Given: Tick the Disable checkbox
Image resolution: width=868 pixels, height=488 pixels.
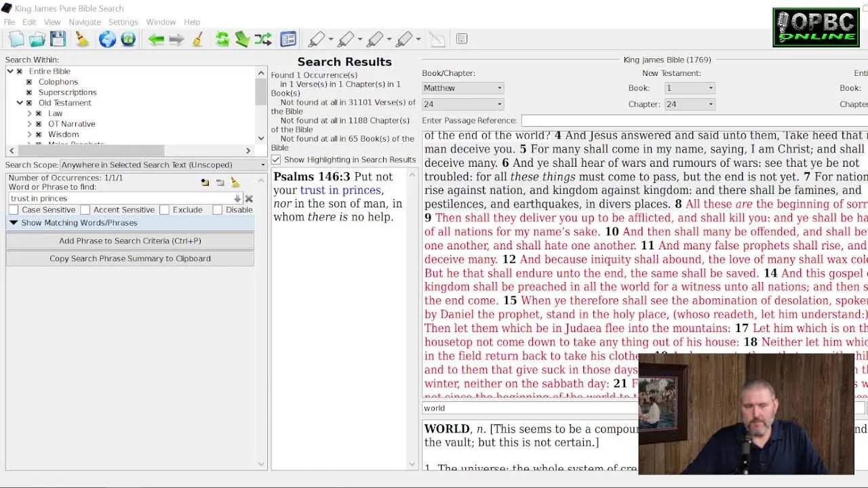Looking at the screenshot, I should [217, 210].
